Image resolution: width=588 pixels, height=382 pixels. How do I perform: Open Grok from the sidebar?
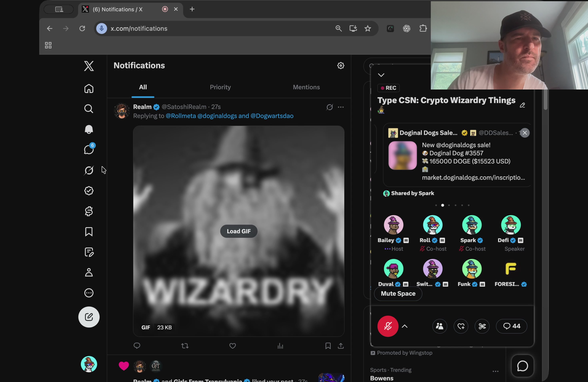89,170
